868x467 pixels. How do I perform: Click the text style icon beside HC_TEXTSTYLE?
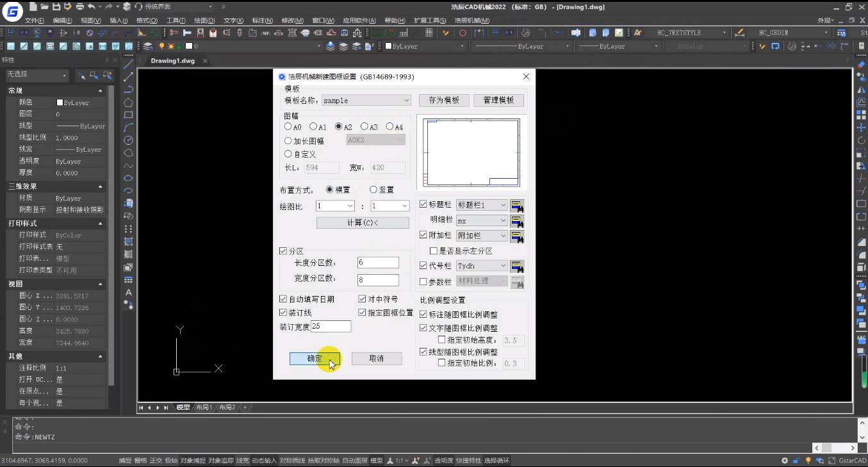pyautogui.click(x=637, y=33)
